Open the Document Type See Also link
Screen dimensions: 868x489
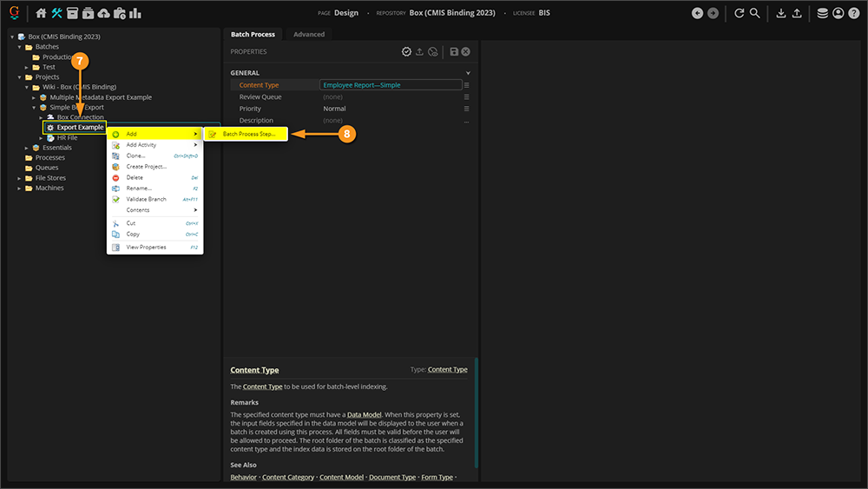[392, 478]
